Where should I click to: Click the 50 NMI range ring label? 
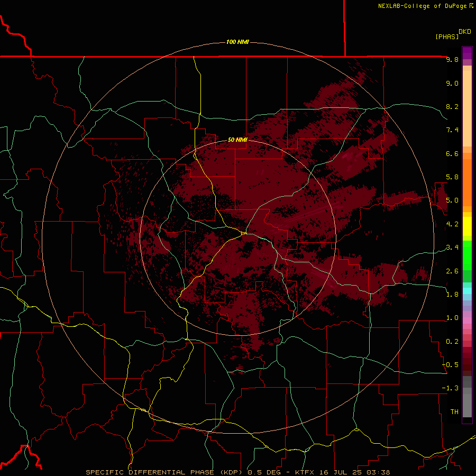pyautogui.click(x=237, y=140)
